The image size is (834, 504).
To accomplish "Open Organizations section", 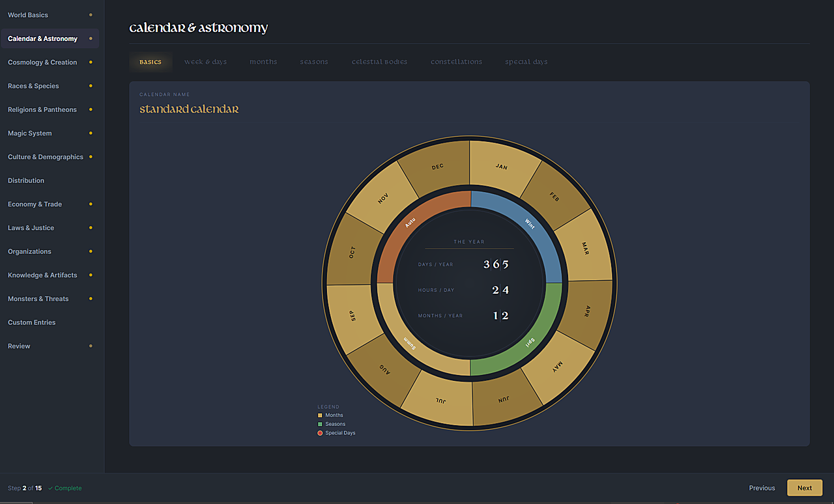I will [50, 251].
